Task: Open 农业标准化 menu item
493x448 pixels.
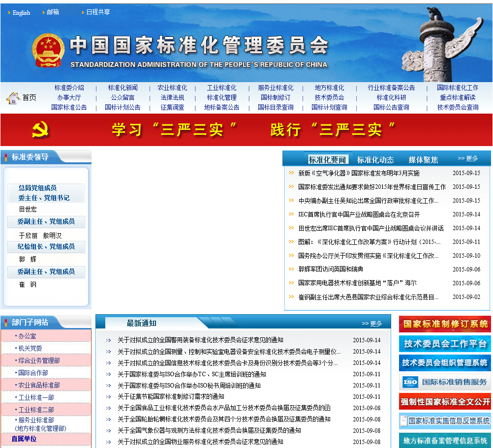Action: 172,88
